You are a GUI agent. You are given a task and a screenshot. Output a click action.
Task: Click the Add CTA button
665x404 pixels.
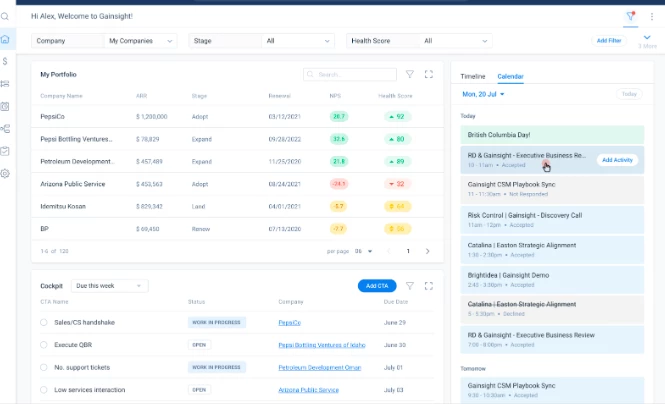coord(377,286)
